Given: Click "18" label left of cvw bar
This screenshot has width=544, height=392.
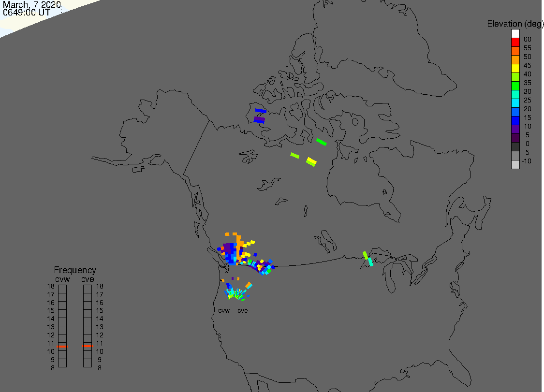Looking at the screenshot, I should pos(51,287).
